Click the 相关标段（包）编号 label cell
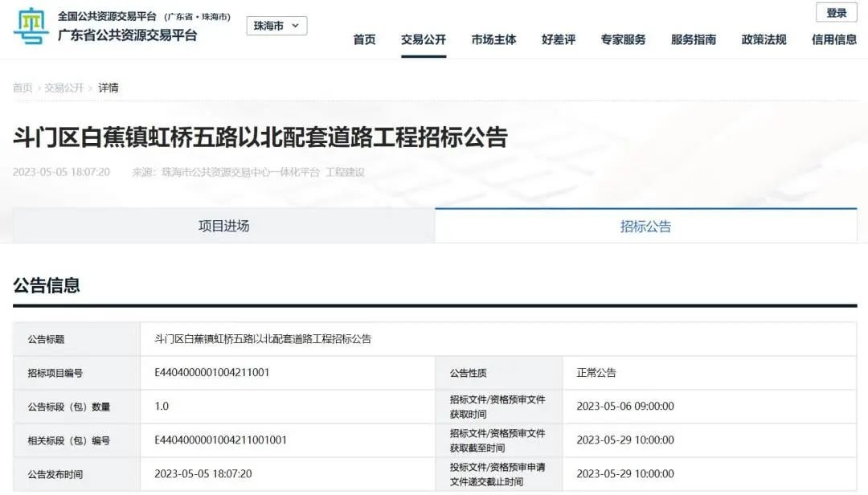 [76, 440]
